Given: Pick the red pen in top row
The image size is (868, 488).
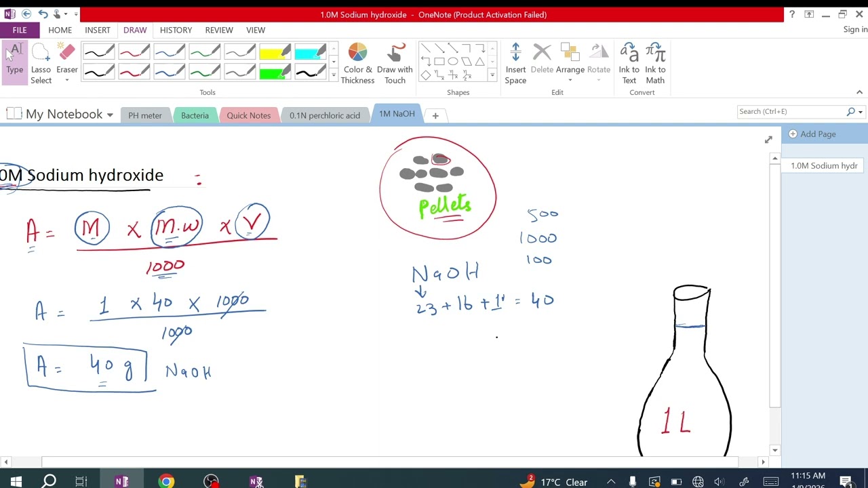Looking at the screenshot, I should coord(134,52).
